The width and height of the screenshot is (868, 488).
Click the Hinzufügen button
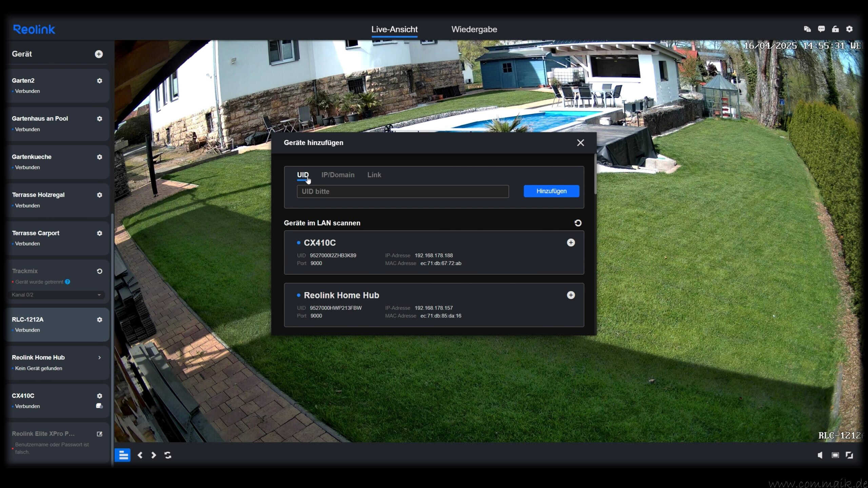point(551,191)
